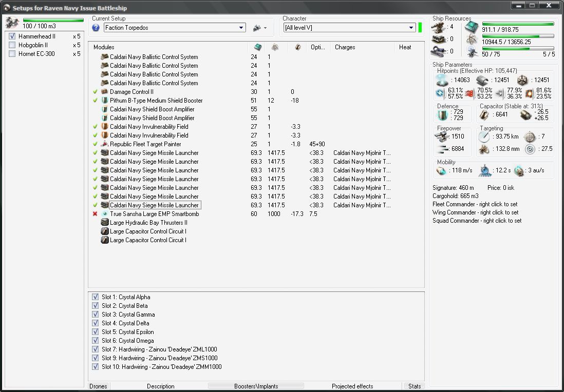This screenshot has width=564, height=392.
Task: Open the dropdown arrow beside the ship icon
Action: pyautogui.click(x=266, y=28)
